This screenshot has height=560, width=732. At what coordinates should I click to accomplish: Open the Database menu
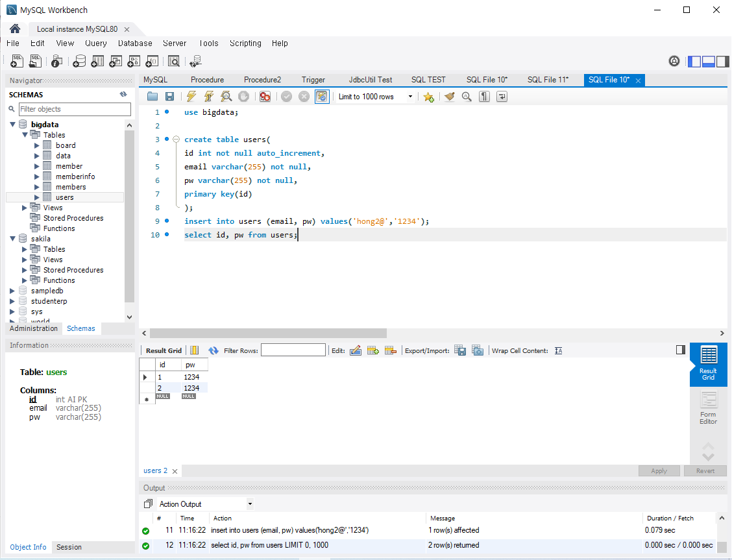pos(135,43)
